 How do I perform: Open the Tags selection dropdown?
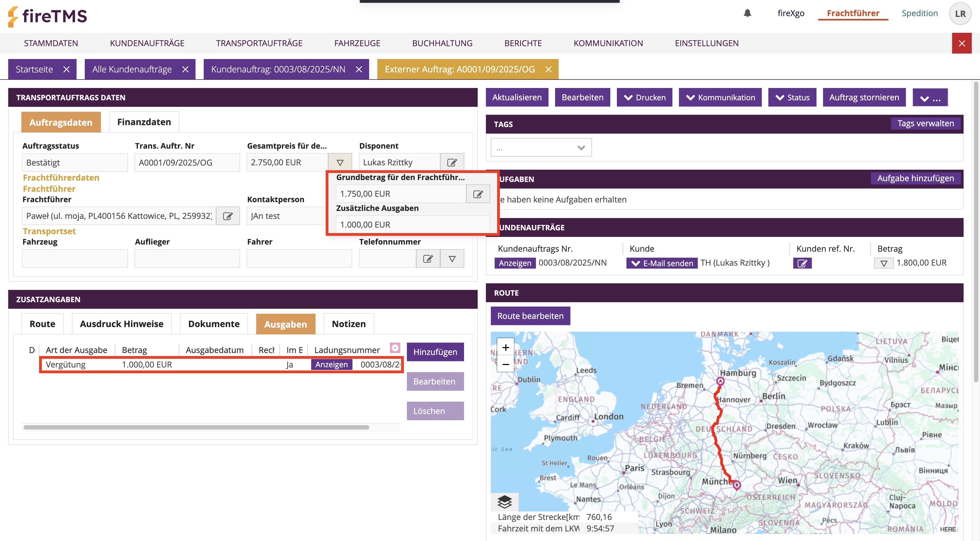pyautogui.click(x=541, y=148)
